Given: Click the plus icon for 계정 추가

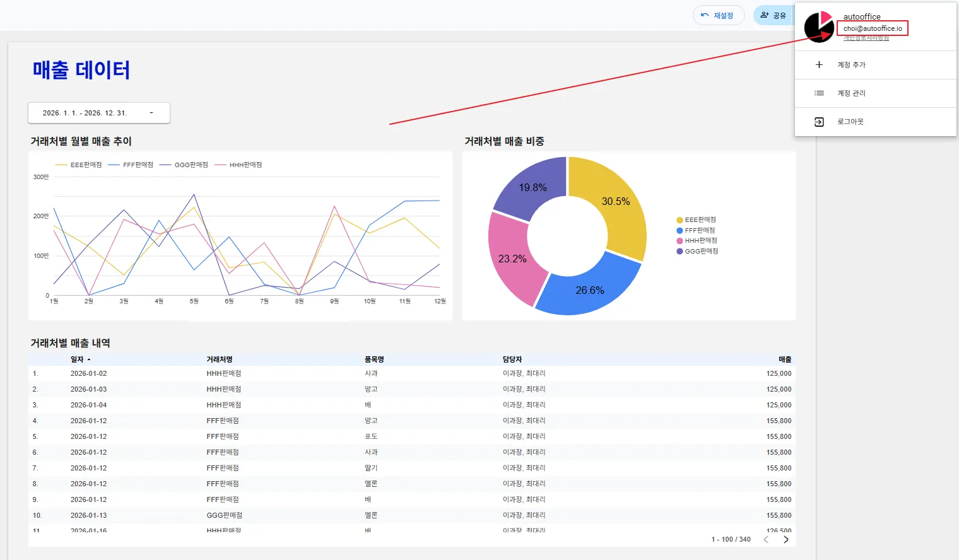Looking at the screenshot, I should point(819,65).
